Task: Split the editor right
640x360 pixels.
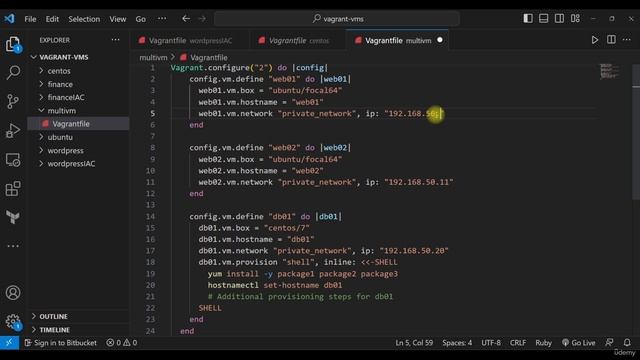Action: pos(611,40)
